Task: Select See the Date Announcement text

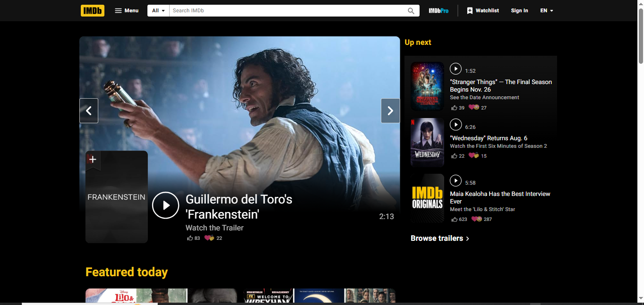Action: coord(484,97)
